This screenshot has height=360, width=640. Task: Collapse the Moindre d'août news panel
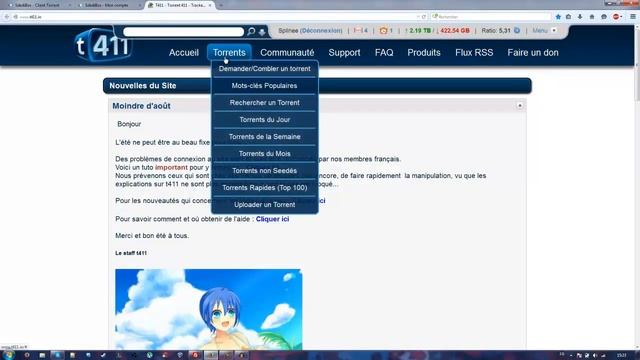520,106
